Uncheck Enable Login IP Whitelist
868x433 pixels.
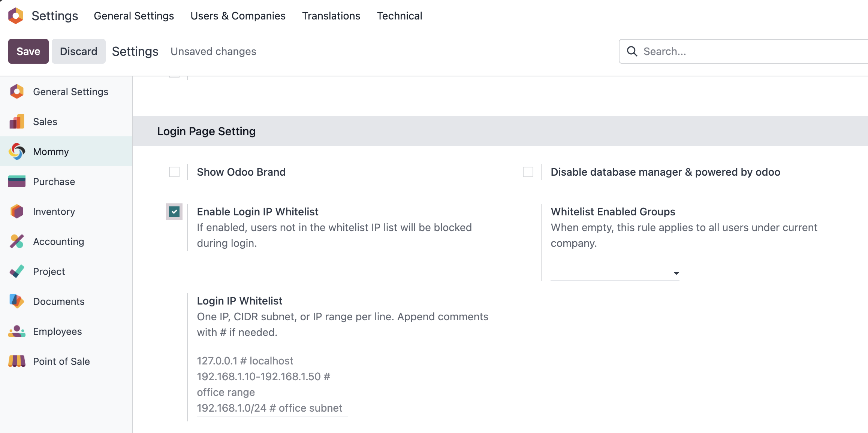tap(174, 212)
